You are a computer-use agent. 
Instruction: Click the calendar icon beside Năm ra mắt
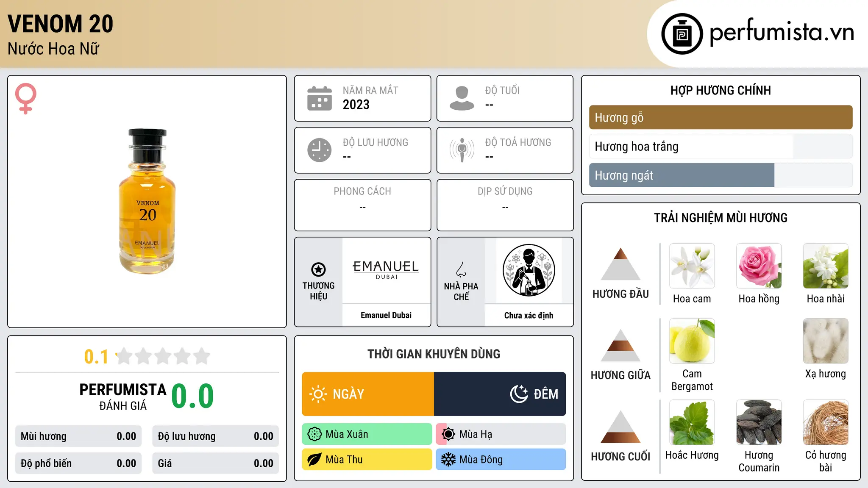tap(320, 98)
